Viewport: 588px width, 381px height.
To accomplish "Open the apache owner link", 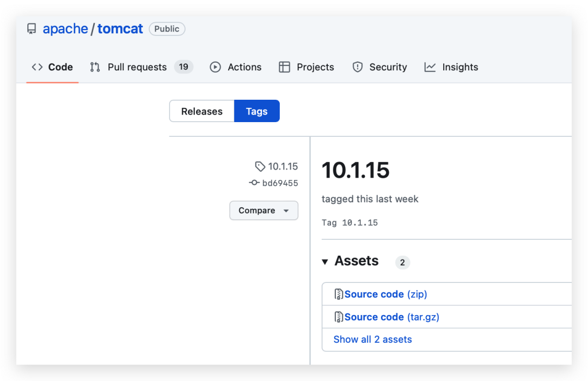I will click(x=65, y=29).
